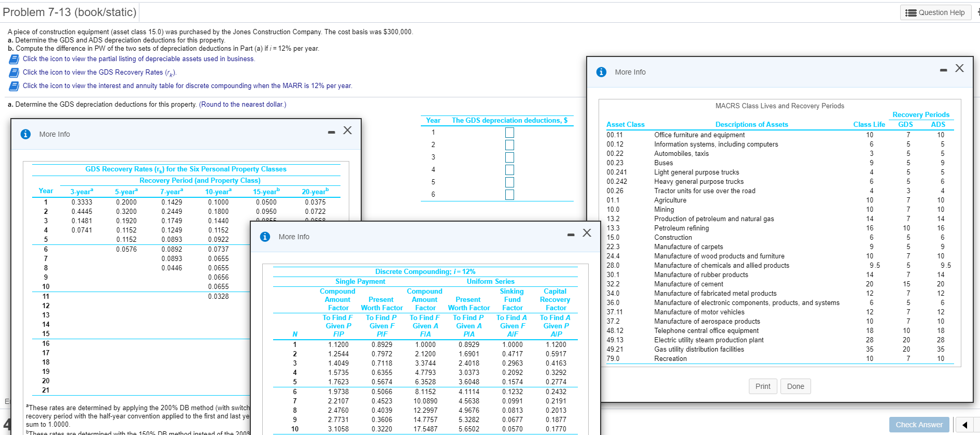The width and height of the screenshot is (980, 435).
Task: Close the GDS Recovery Rates popup
Action: (x=347, y=130)
